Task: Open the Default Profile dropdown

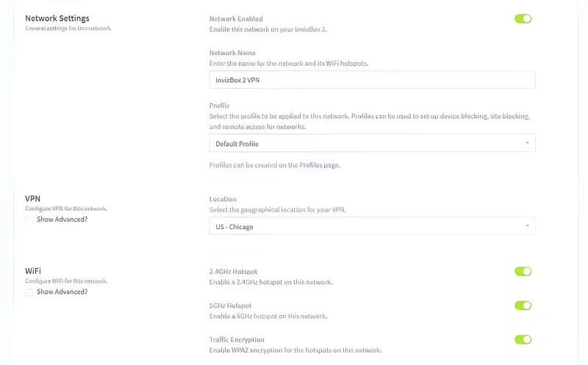Action: (372, 143)
